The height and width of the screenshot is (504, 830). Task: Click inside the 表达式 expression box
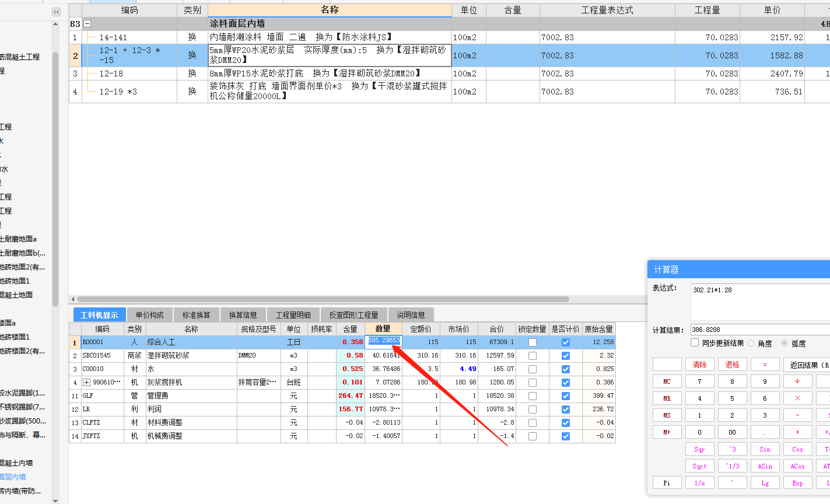coord(760,302)
